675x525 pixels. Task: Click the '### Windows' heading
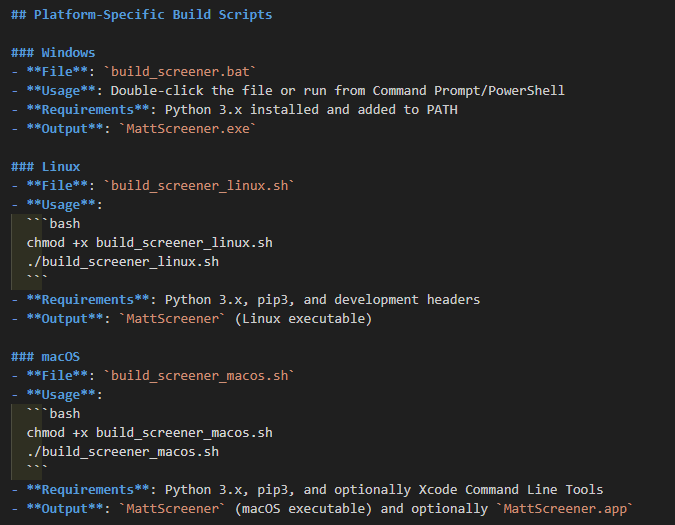pos(53,52)
